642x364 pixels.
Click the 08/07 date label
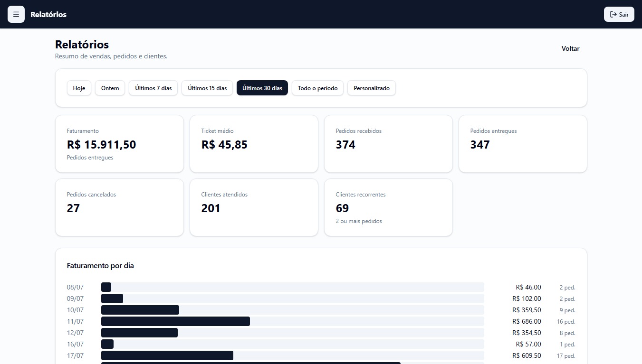click(75, 287)
